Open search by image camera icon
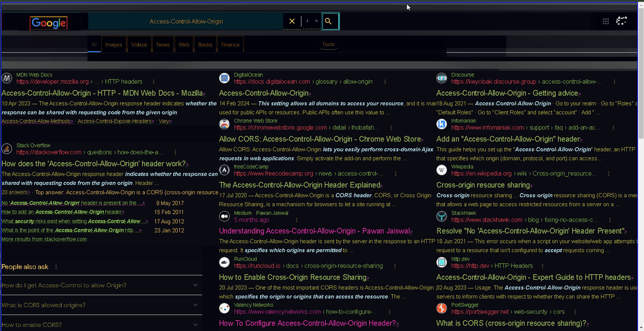Screen dimensions: 644x331 (x=316, y=21)
